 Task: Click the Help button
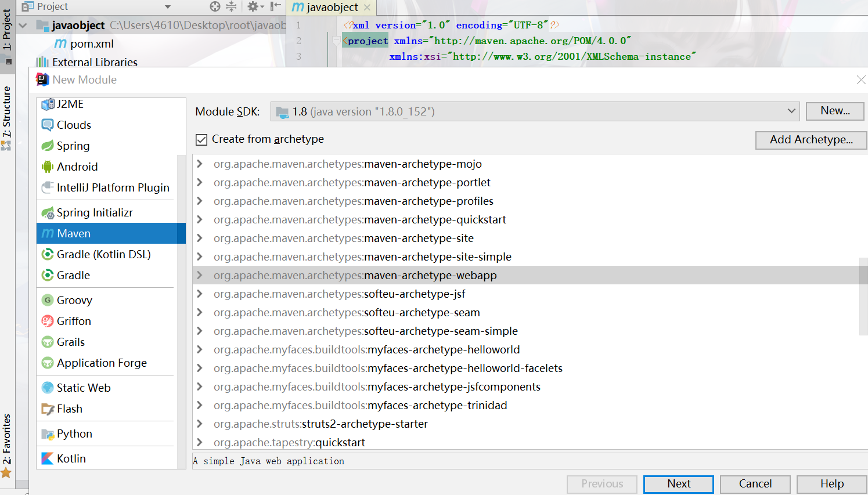pyautogui.click(x=832, y=484)
